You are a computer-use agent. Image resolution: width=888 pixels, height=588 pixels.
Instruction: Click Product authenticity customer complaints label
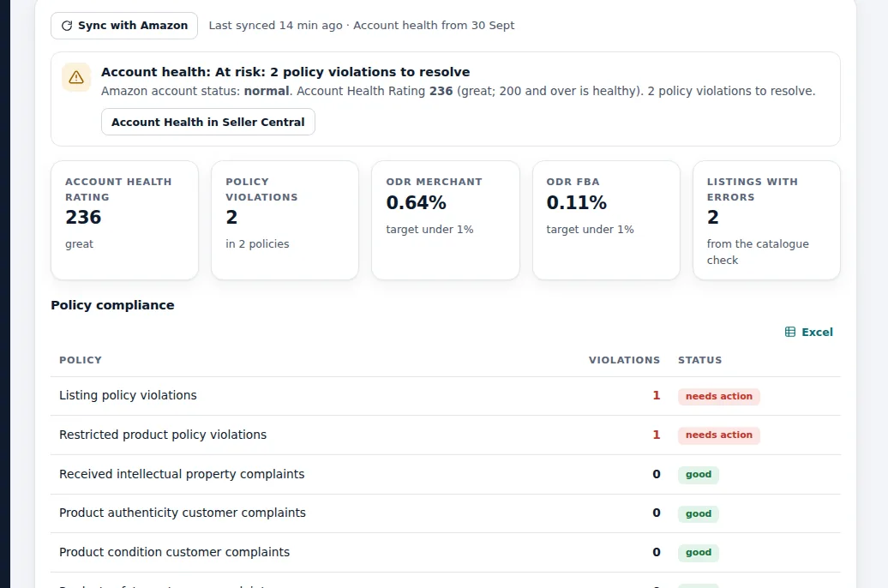tap(183, 513)
